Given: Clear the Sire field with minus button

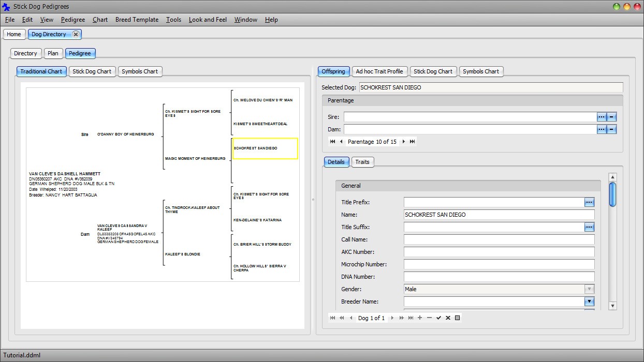Looking at the screenshot, I should click(611, 117).
